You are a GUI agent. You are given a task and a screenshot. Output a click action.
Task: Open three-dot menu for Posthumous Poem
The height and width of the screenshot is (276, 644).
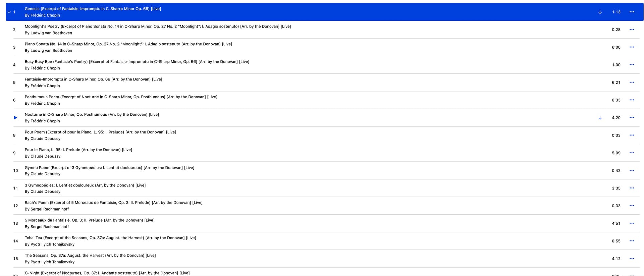pyautogui.click(x=632, y=100)
